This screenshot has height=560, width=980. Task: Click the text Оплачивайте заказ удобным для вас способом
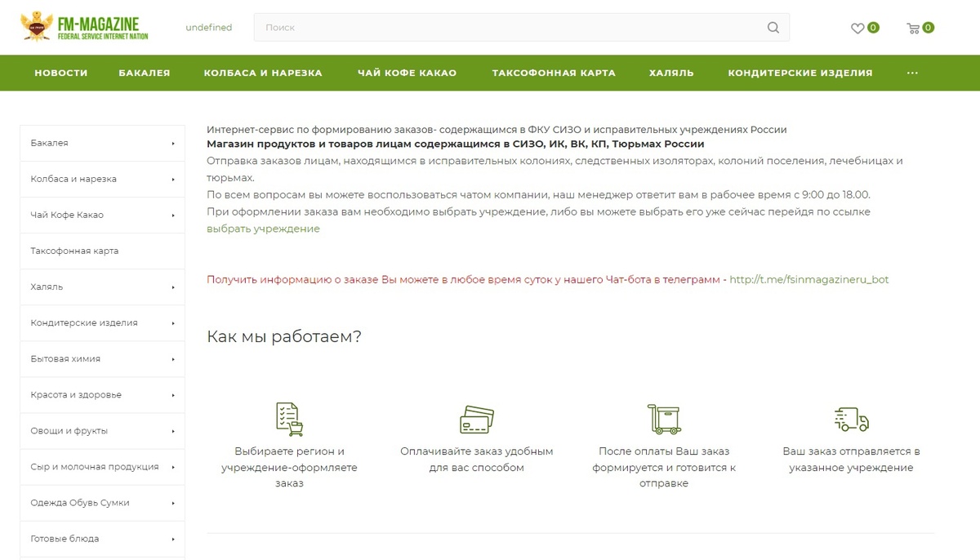477,460
